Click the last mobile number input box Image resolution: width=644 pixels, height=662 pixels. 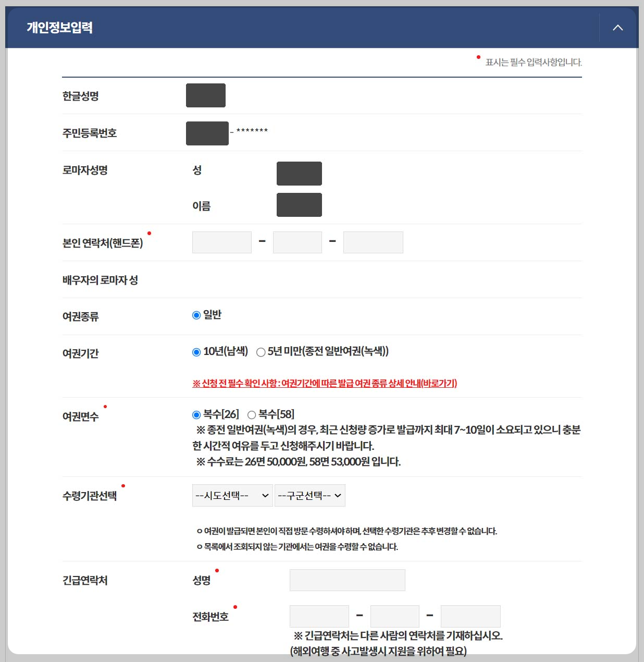point(373,242)
